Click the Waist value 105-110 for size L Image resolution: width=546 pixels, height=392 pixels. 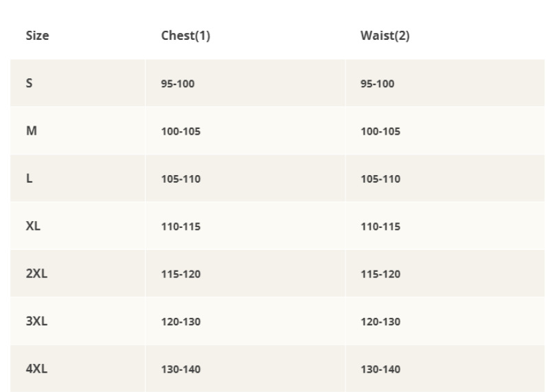point(380,179)
